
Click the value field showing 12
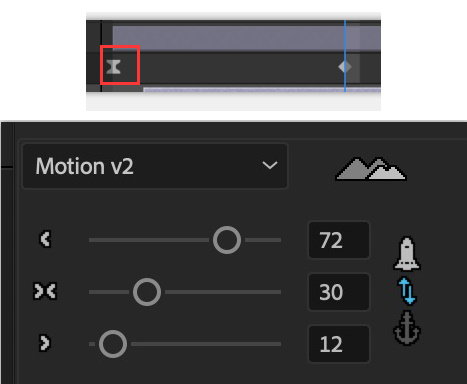click(339, 344)
